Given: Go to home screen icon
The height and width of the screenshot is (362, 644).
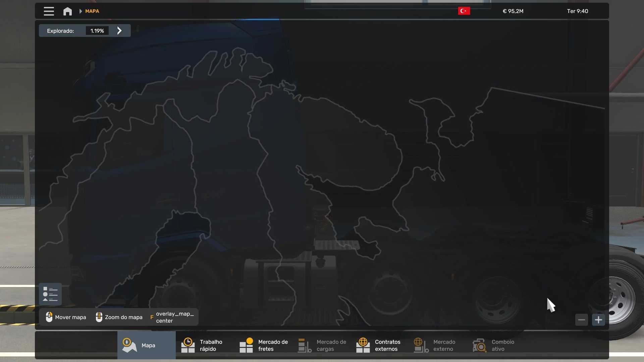Looking at the screenshot, I should coord(67,11).
